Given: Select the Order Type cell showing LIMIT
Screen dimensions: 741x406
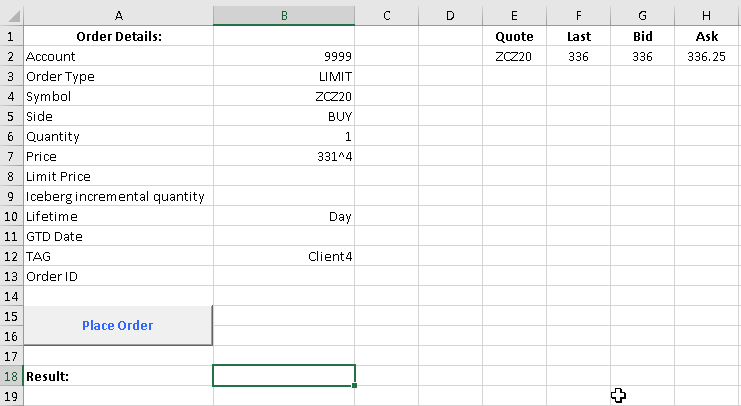Looking at the screenshot, I should pyautogui.click(x=284, y=77).
